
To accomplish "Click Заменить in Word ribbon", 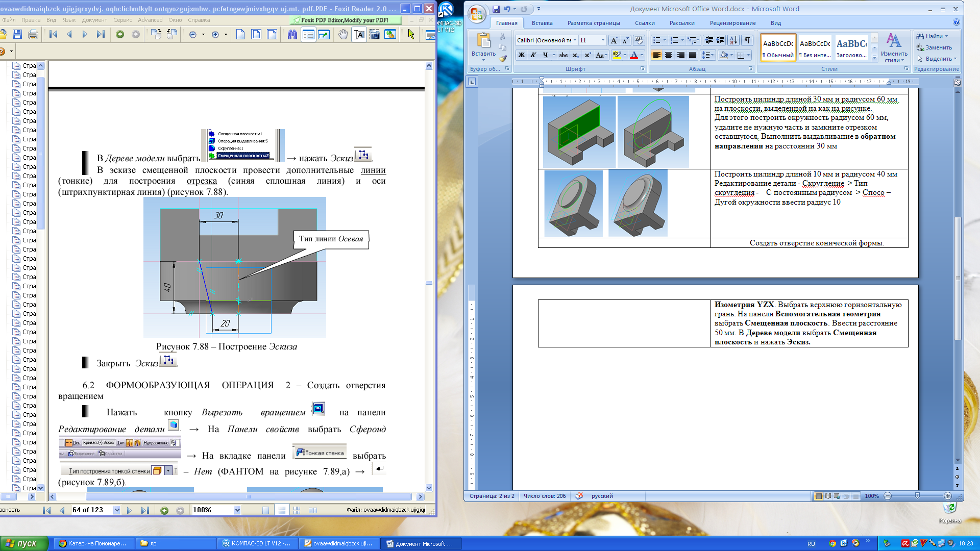I will tap(934, 47).
